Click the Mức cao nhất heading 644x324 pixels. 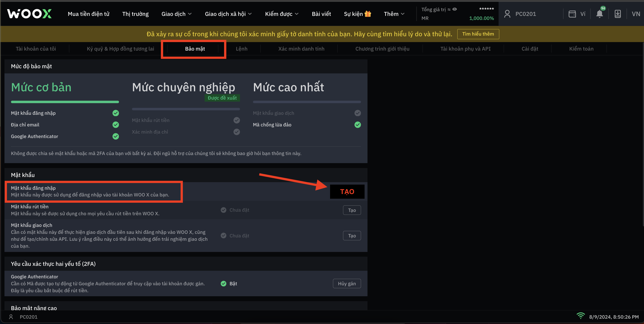click(x=288, y=87)
